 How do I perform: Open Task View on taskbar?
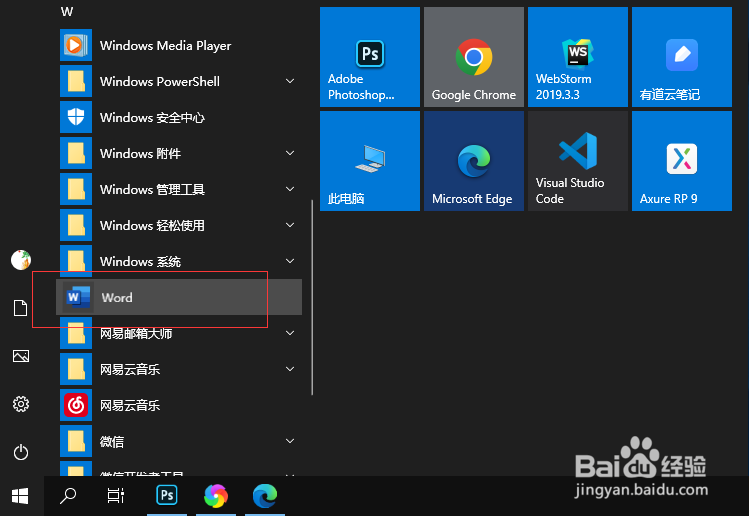coord(116,496)
